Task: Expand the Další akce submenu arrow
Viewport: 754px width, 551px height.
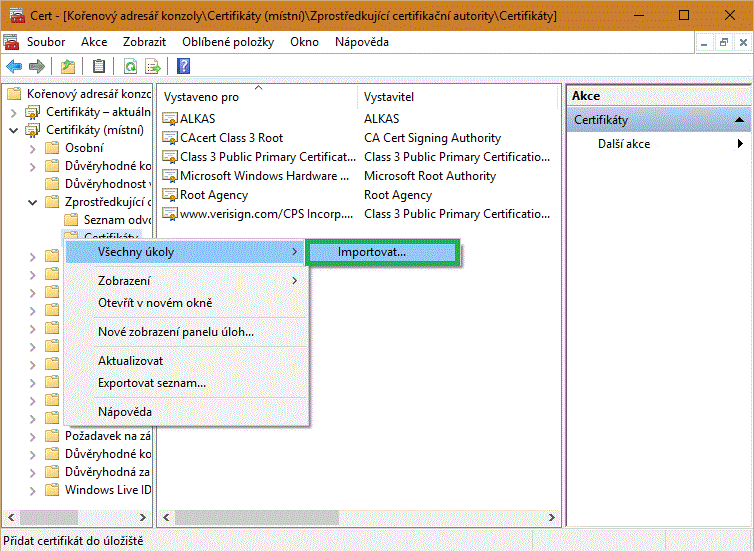Action: pos(740,144)
